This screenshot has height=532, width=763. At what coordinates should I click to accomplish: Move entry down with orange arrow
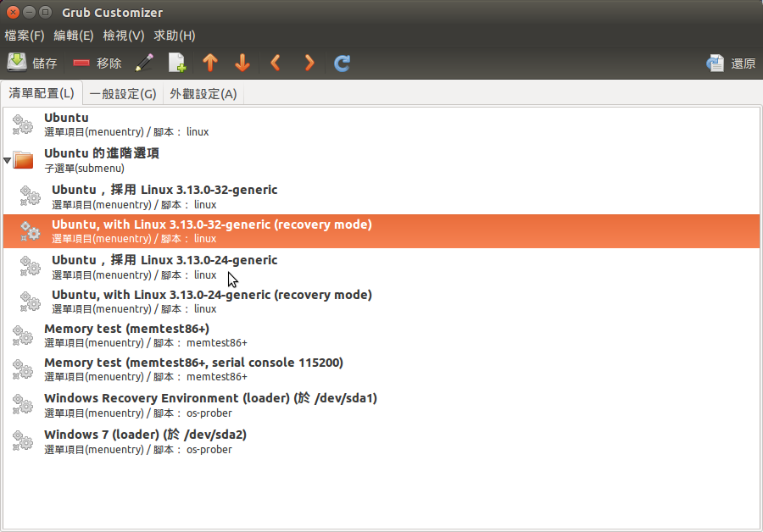242,63
